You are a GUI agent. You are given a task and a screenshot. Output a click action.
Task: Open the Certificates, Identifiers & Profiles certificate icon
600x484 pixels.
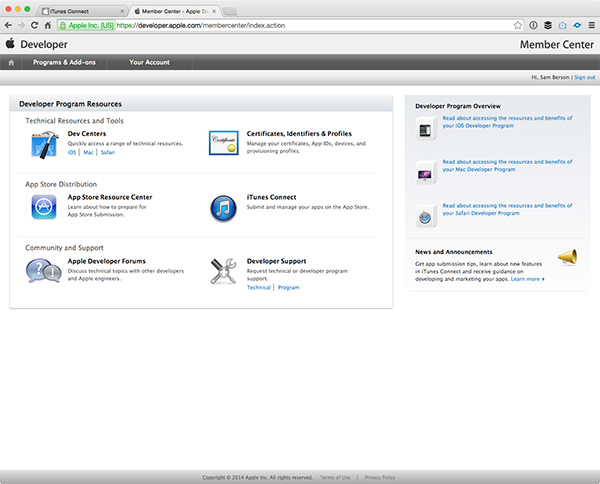click(223, 143)
